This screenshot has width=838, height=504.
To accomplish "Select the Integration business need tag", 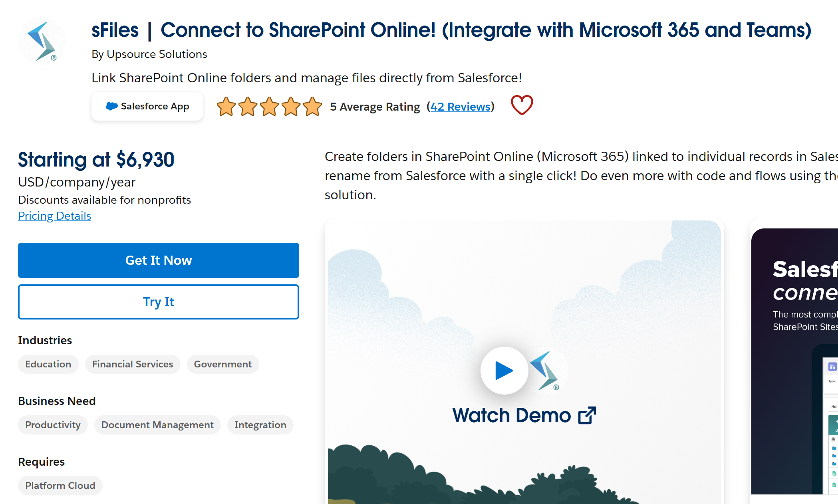I will (x=260, y=425).
